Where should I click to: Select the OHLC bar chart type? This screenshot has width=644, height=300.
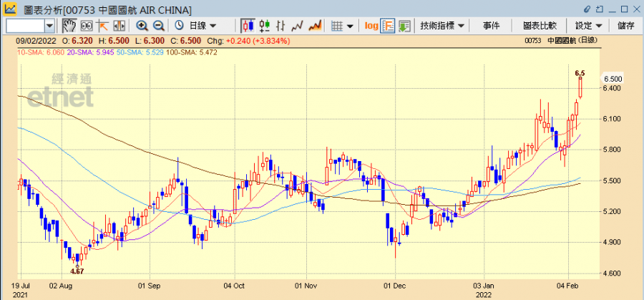point(281,26)
